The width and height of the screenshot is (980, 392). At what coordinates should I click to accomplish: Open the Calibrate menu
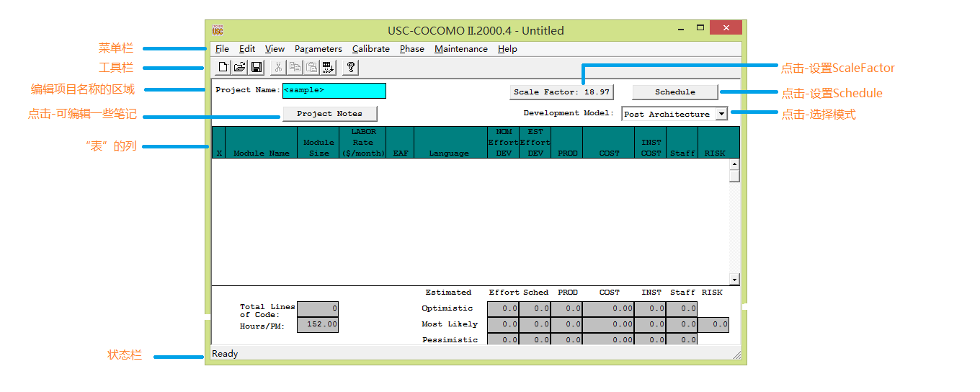tap(371, 49)
